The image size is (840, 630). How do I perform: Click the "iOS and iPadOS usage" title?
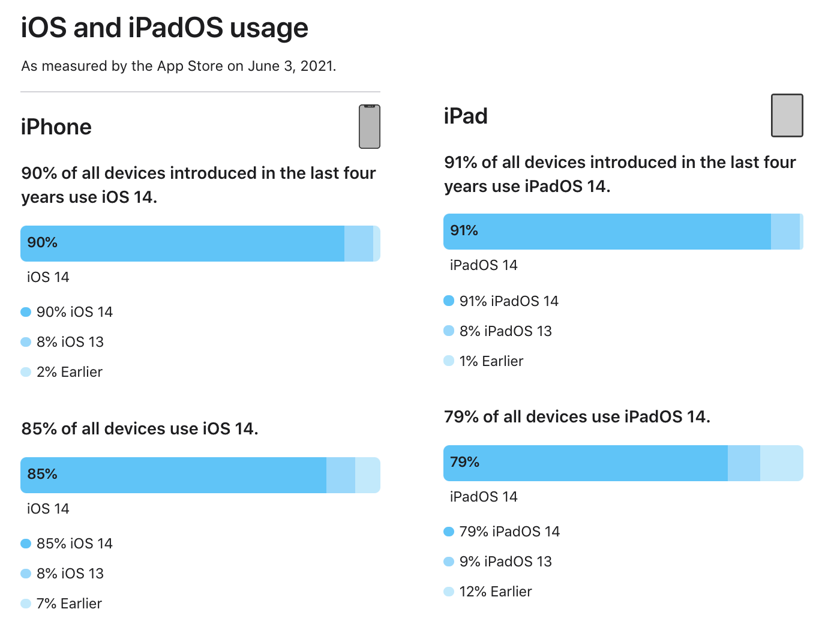coord(164,28)
